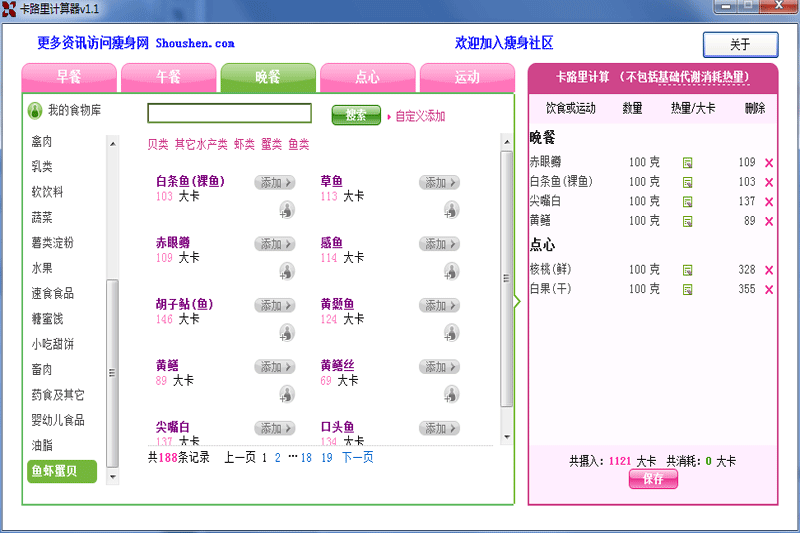Screen dimensions: 800x533
Task: Edit quantity icon for 黄鳝 row in calculator
Action: point(687,221)
